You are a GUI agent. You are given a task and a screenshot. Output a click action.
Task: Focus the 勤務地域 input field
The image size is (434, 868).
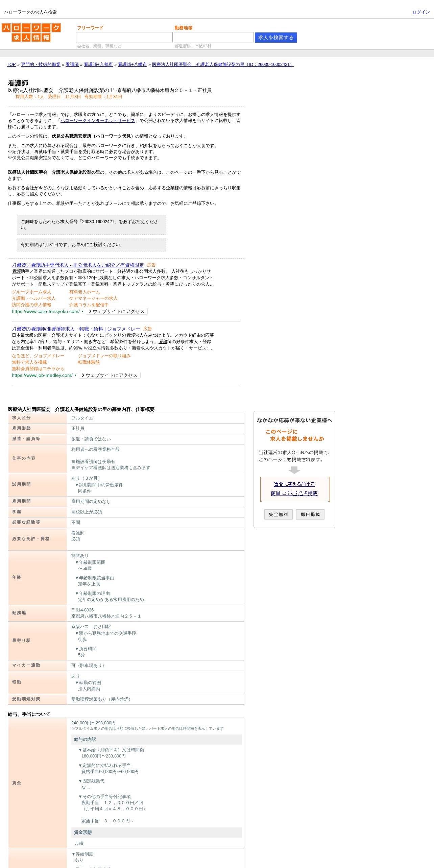coord(214,37)
